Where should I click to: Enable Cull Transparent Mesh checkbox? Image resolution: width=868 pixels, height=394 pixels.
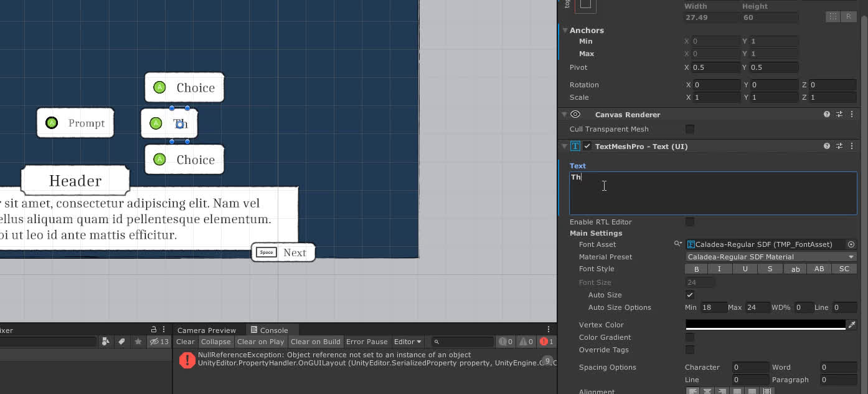point(690,129)
